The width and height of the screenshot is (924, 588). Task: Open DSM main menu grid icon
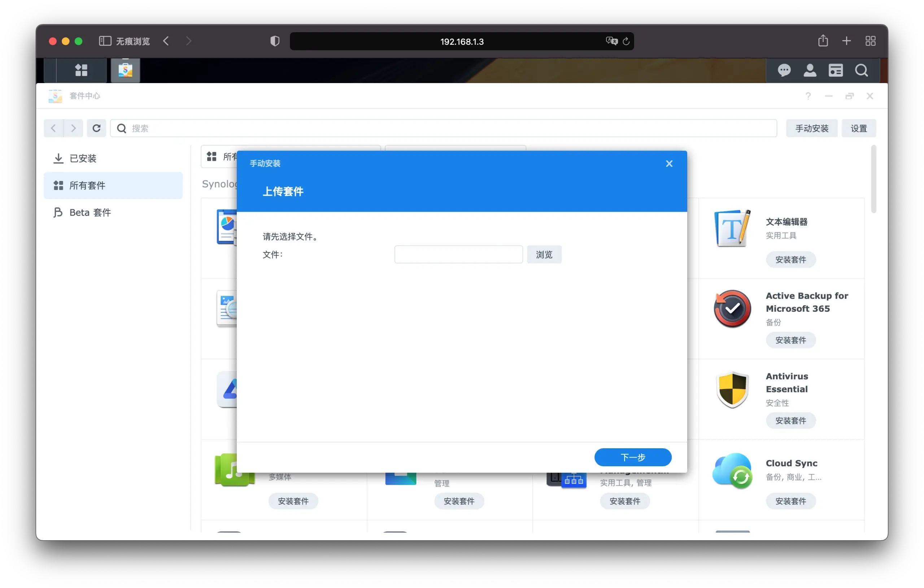81,70
